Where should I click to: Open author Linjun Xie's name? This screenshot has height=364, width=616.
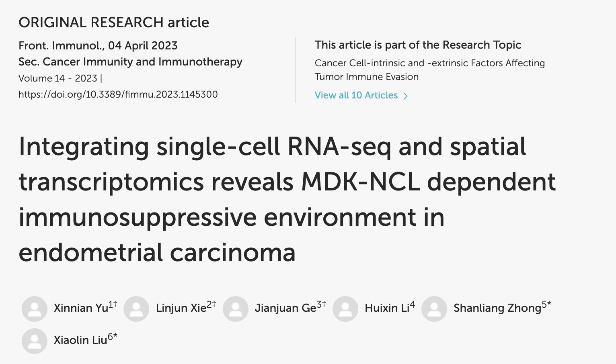[181, 308]
